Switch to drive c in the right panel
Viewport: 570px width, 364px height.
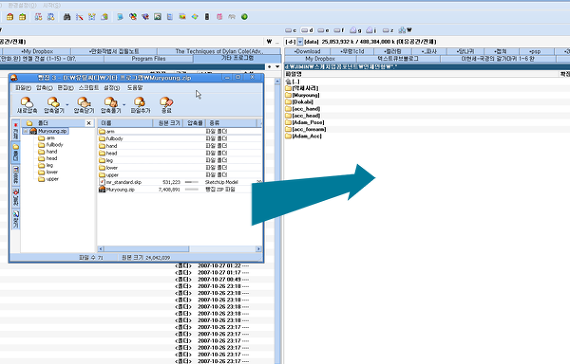click(291, 30)
